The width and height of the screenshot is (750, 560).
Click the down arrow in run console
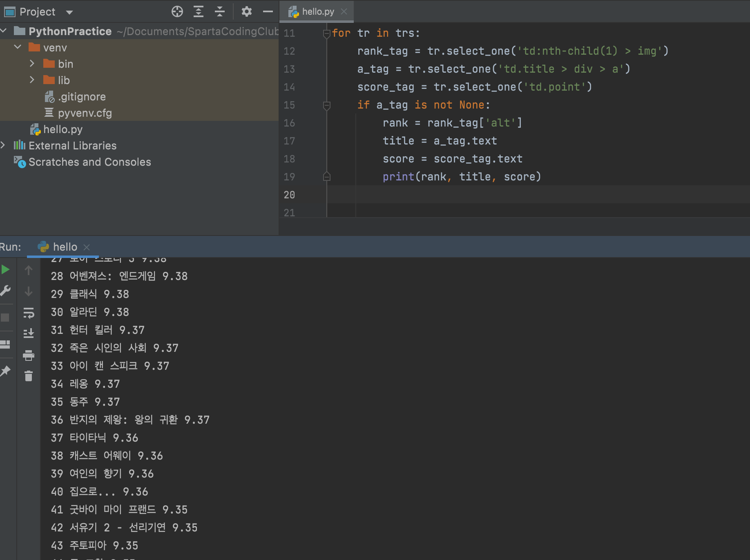pos(29,291)
